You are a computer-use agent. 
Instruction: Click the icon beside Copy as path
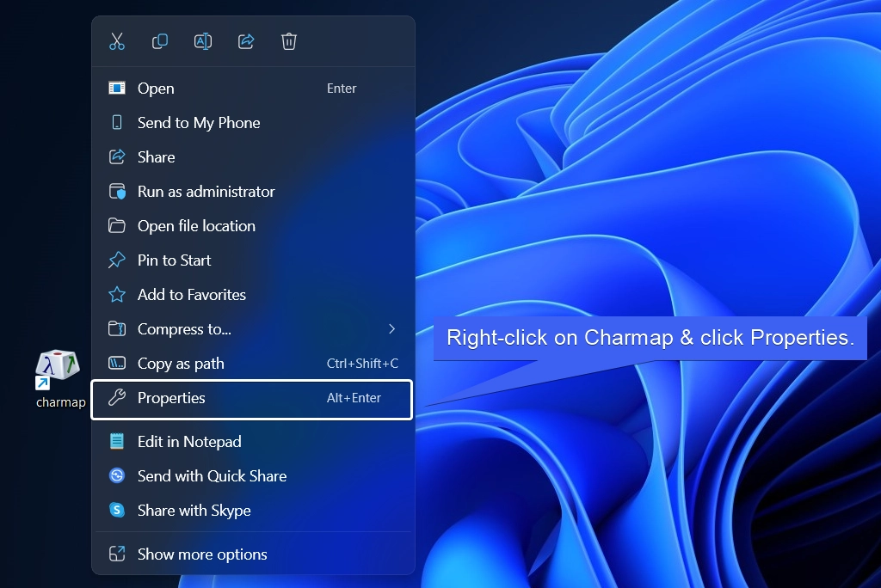[117, 364]
